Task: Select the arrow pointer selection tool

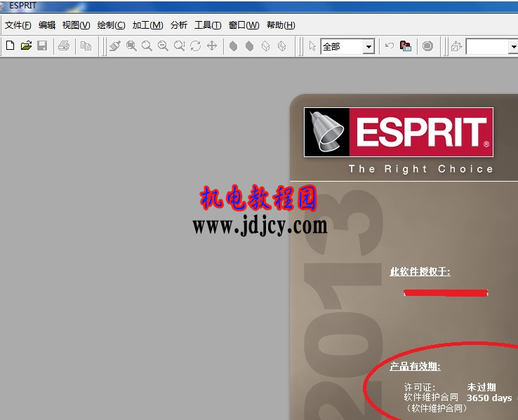Action: click(312, 46)
